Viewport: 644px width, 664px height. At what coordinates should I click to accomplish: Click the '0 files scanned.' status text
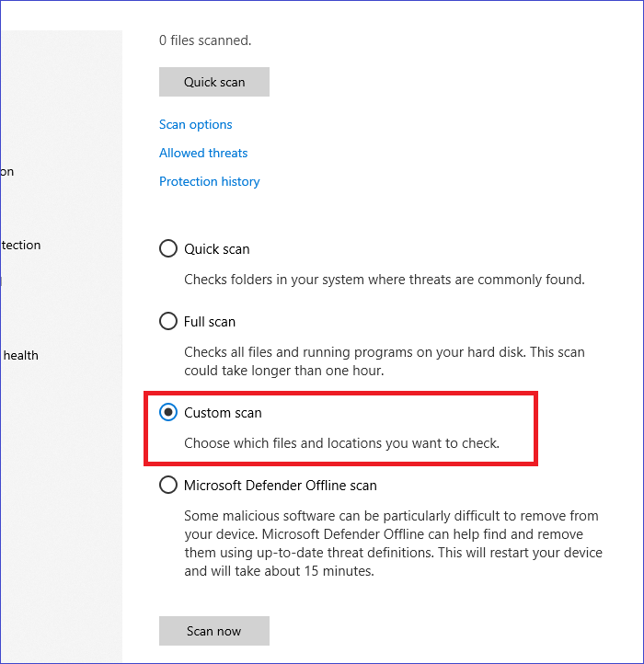pyautogui.click(x=204, y=40)
